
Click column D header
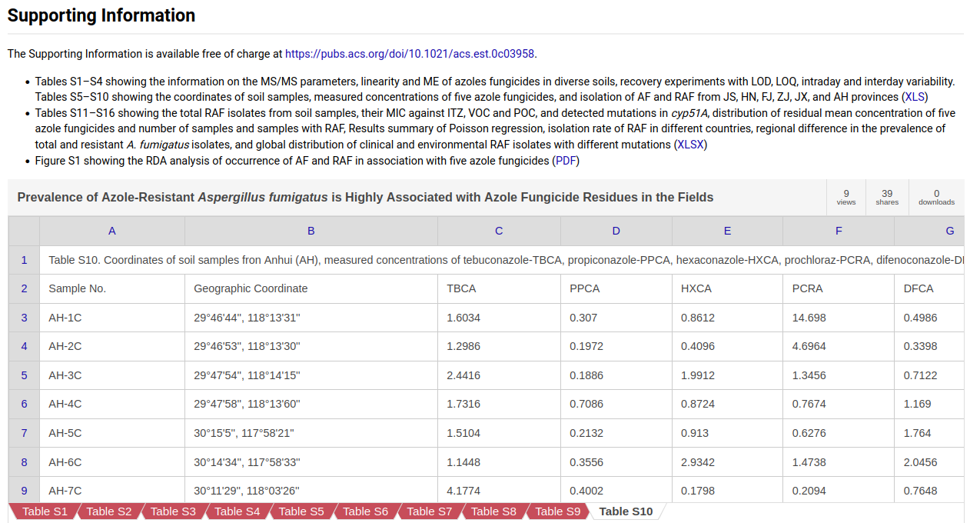click(x=616, y=231)
